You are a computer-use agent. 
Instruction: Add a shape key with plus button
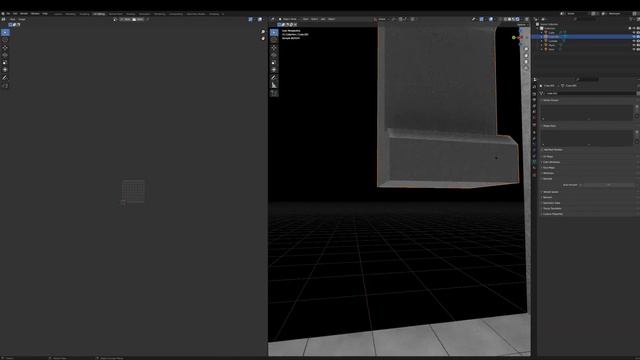pos(637,132)
